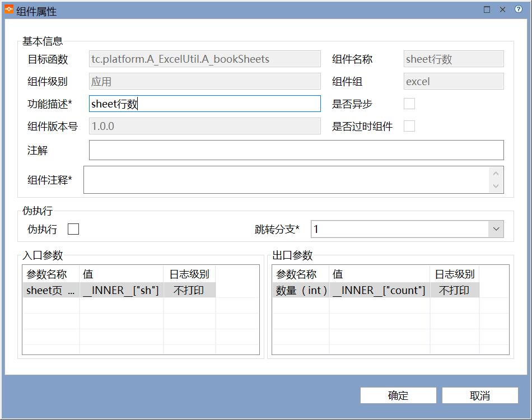Click 不打印 log level in 入口参数 table

coord(189,290)
